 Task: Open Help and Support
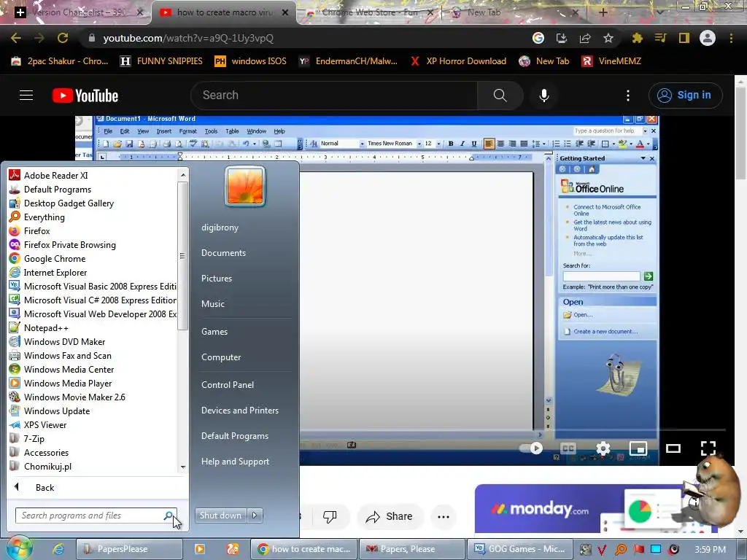(x=235, y=462)
